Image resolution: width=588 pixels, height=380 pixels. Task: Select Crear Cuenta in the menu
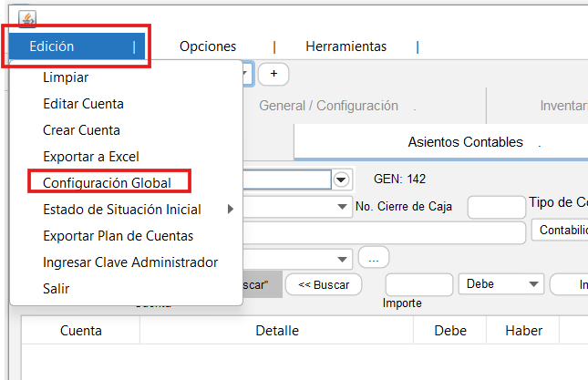[x=81, y=130]
